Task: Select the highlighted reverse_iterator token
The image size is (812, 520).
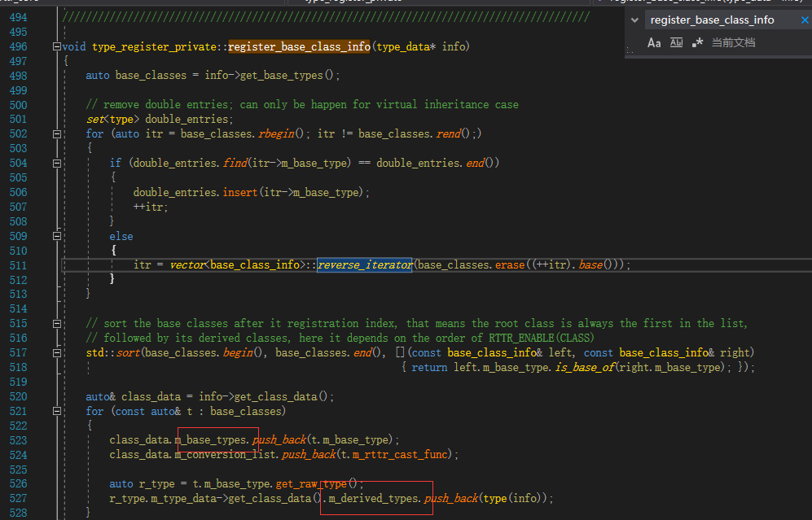Action: [x=364, y=264]
